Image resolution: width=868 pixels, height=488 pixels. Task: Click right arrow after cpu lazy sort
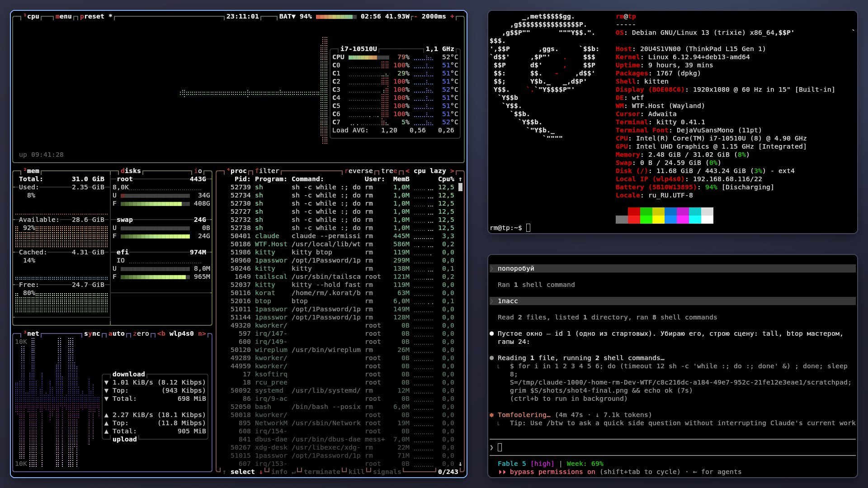[452, 171]
